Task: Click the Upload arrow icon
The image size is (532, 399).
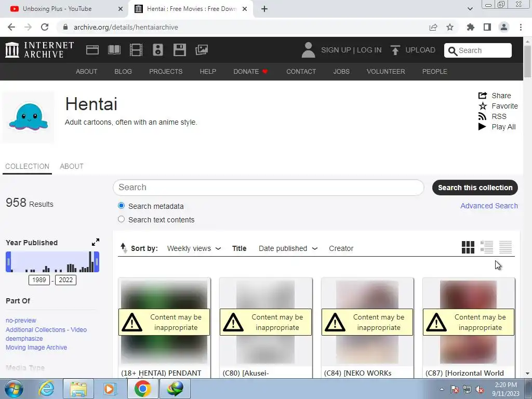Action: click(395, 50)
